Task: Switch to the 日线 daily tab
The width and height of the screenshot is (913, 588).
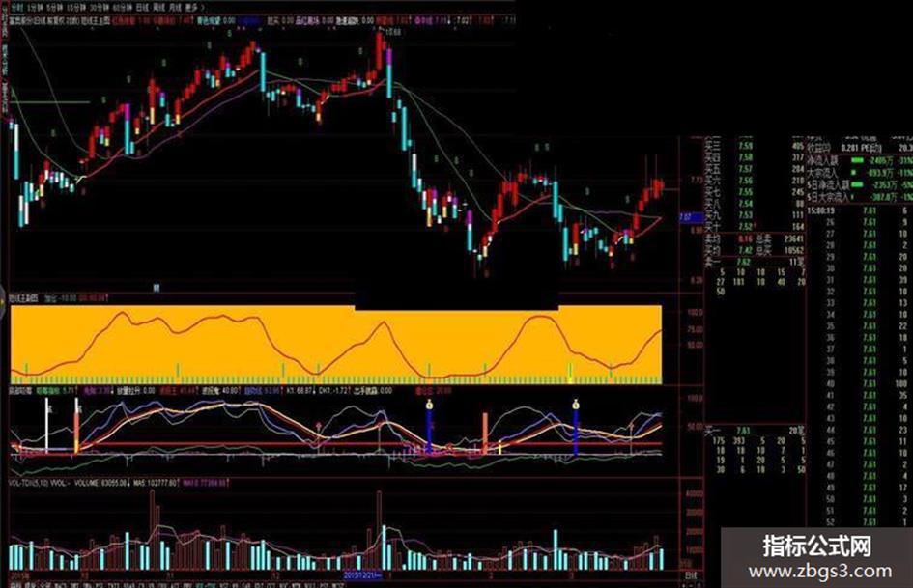Action: point(142,8)
